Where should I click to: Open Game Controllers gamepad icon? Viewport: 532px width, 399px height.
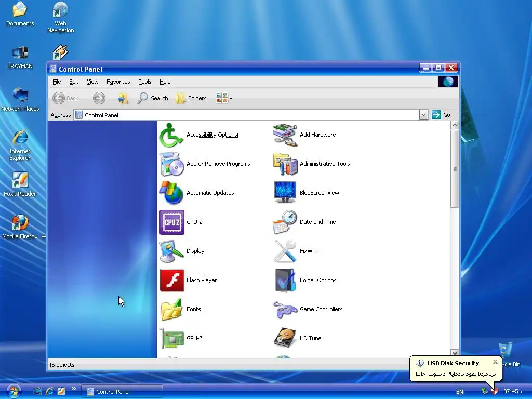tap(285, 310)
